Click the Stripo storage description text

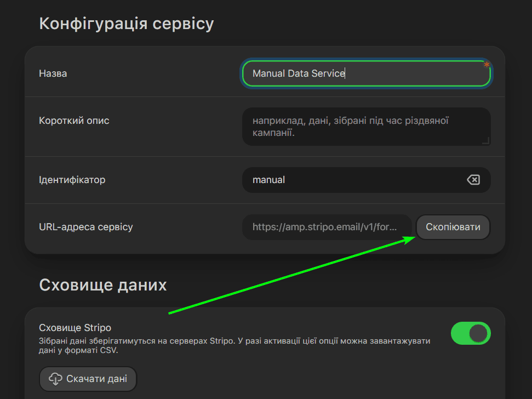234,346
